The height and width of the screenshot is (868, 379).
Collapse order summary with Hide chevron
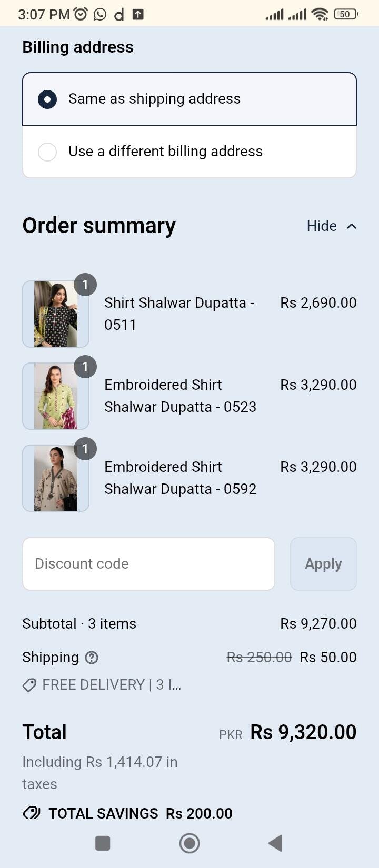coord(352,226)
